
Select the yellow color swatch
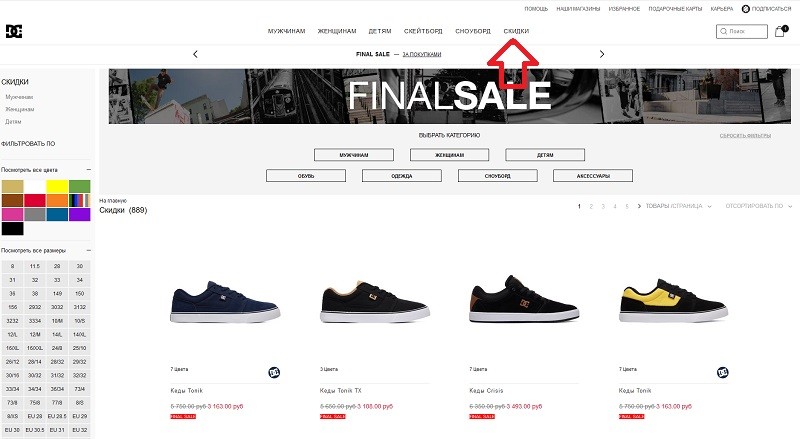pos(57,186)
